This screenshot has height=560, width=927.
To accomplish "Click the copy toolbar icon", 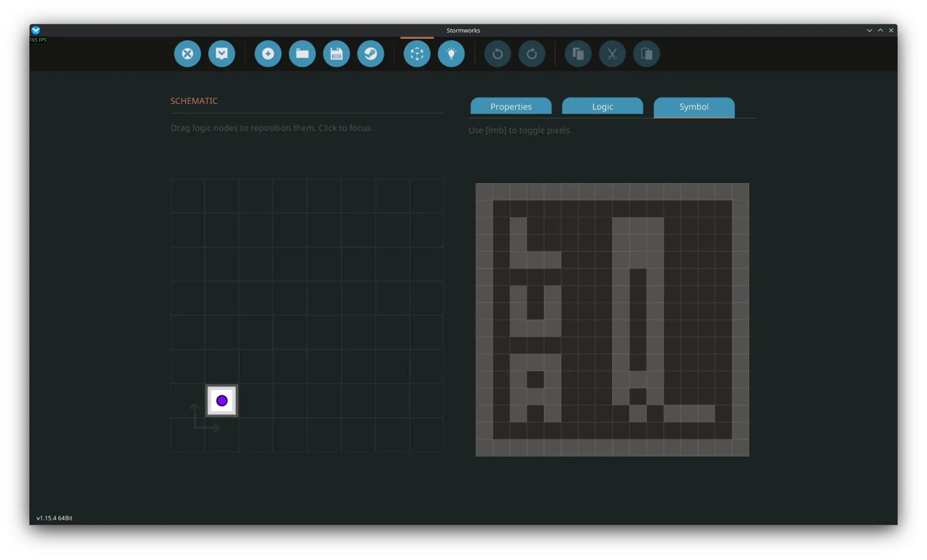I will pos(578,54).
